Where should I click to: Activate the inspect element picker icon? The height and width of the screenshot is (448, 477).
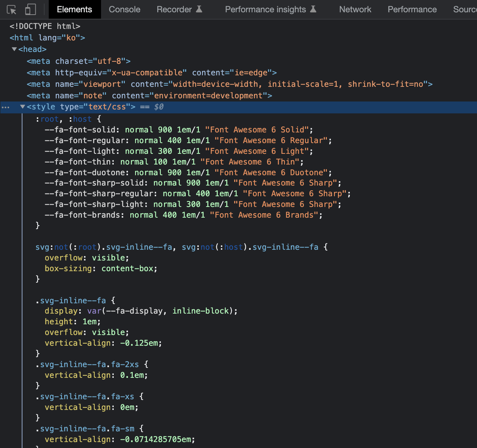tap(12, 10)
